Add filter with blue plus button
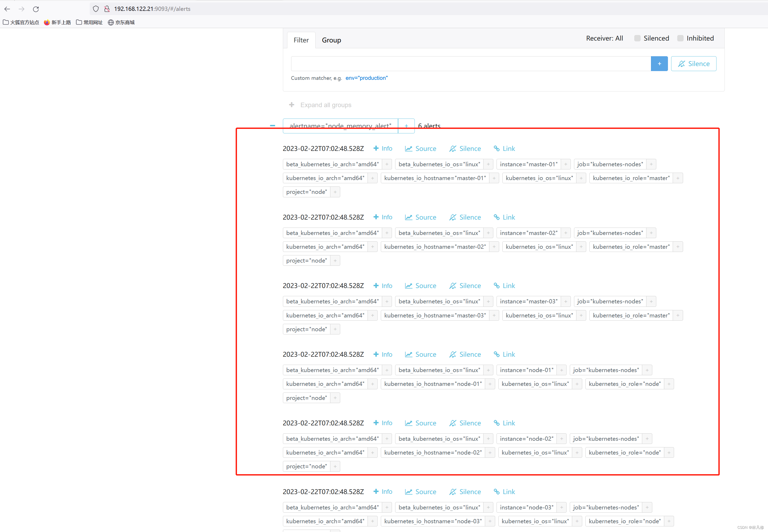This screenshot has width=768, height=532. [x=659, y=64]
